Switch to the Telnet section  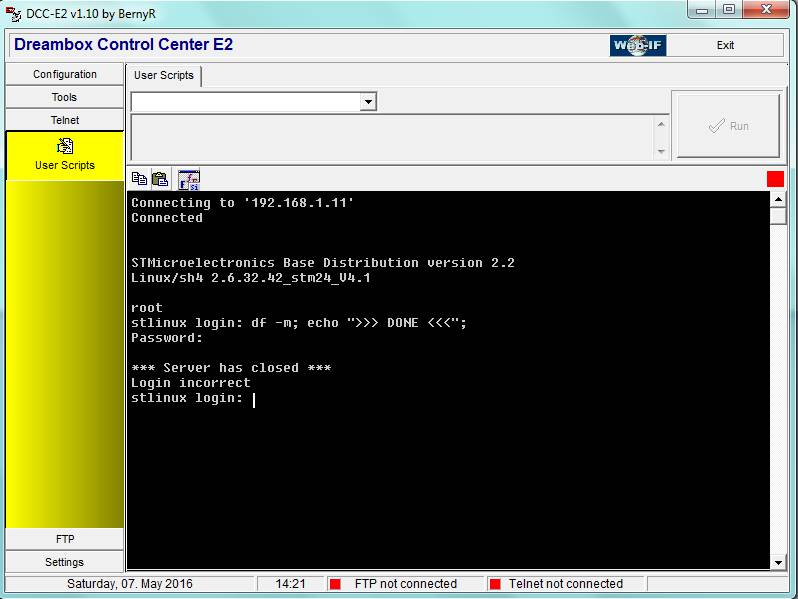click(x=65, y=120)
